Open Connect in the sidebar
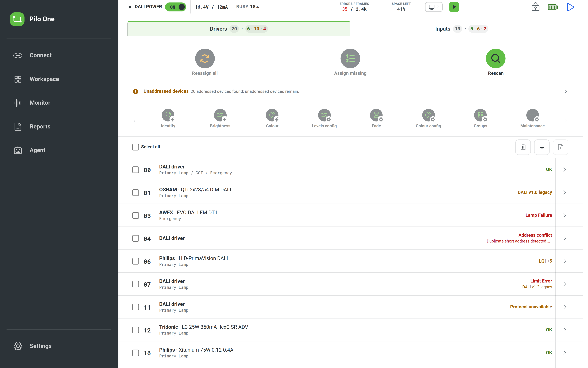The image size is (588, 368). (x=58, y=55)
